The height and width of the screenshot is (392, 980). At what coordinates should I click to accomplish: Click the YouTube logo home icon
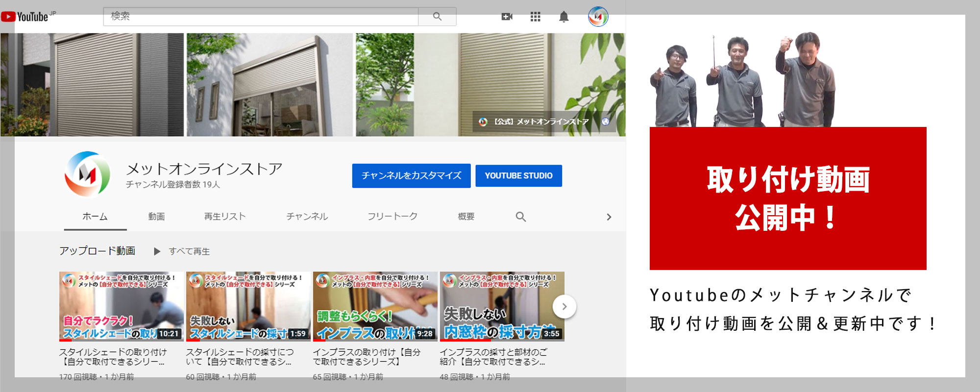pos(28,17)
